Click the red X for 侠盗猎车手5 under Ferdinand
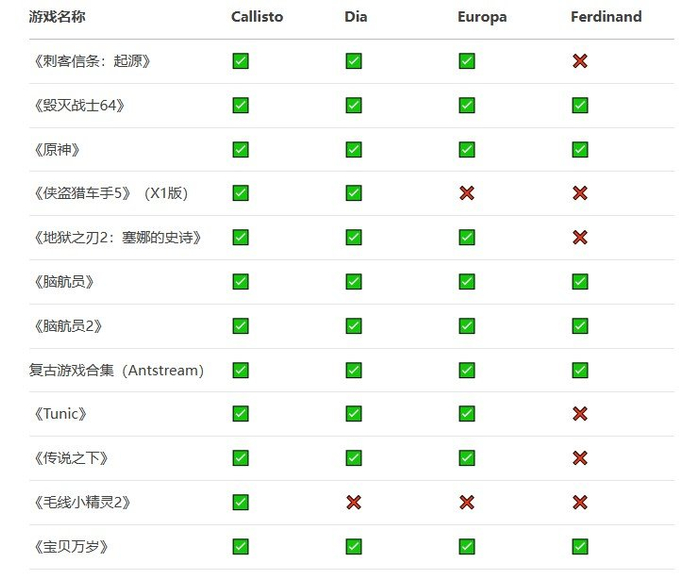This screenshot has height=579, width=700. point(580,193)
